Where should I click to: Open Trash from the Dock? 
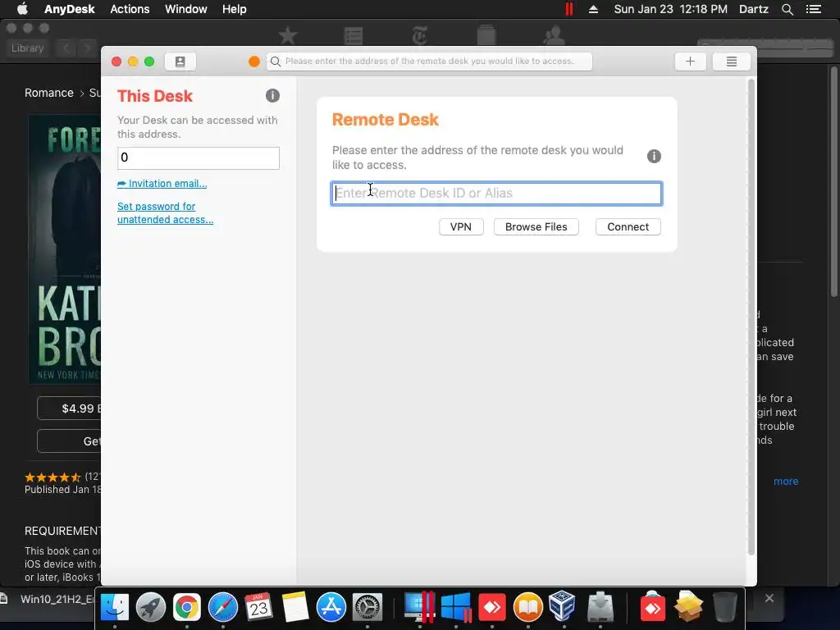click(724, 607)
